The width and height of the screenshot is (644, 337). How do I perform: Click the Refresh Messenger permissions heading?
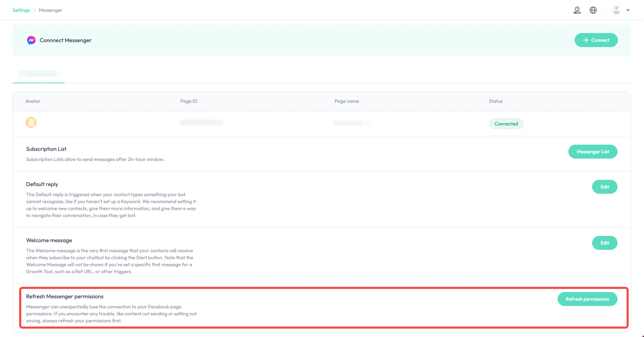tap(65, 296)
